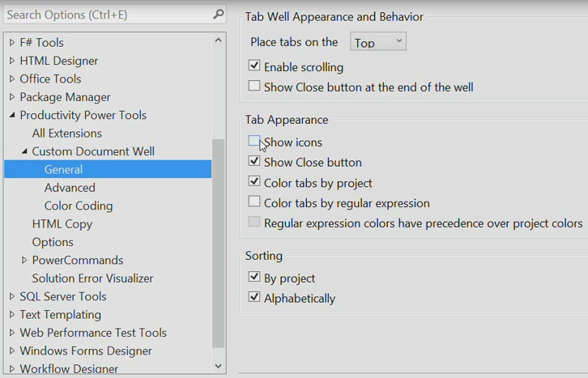Click scroll down arrow in options tree
588x378 pixels.
click(218, 366)
